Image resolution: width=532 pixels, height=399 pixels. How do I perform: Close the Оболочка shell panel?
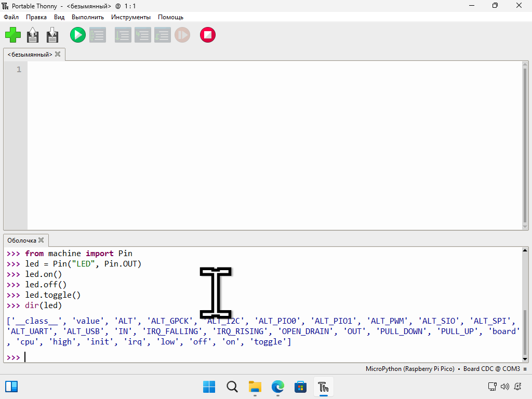click(41, 240)
